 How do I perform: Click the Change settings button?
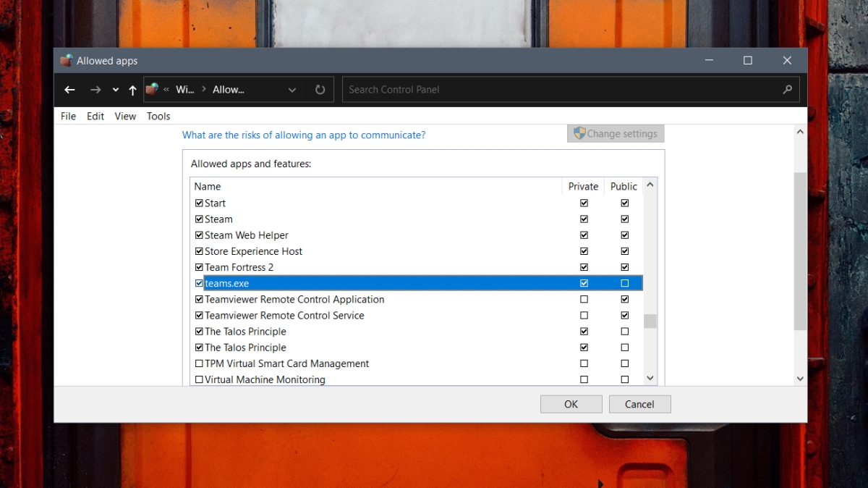tap(616, 133)
